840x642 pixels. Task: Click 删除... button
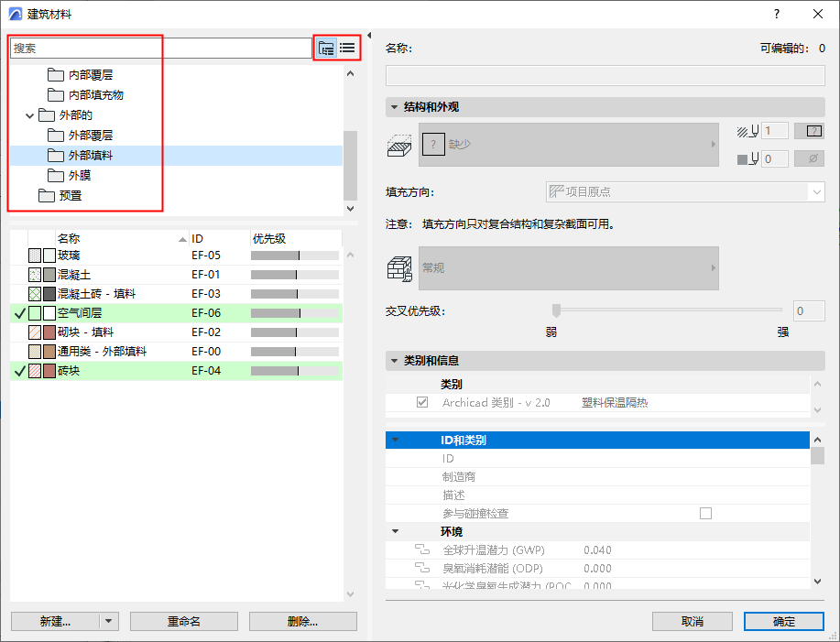click(x=302, y=621)
